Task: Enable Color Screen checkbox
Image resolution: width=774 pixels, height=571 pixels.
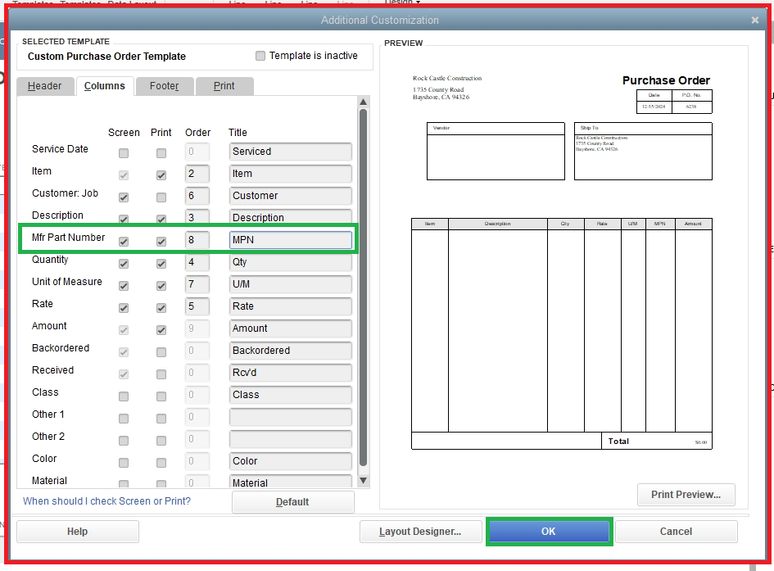Action: pyautogui.click(x=123, y=462)
